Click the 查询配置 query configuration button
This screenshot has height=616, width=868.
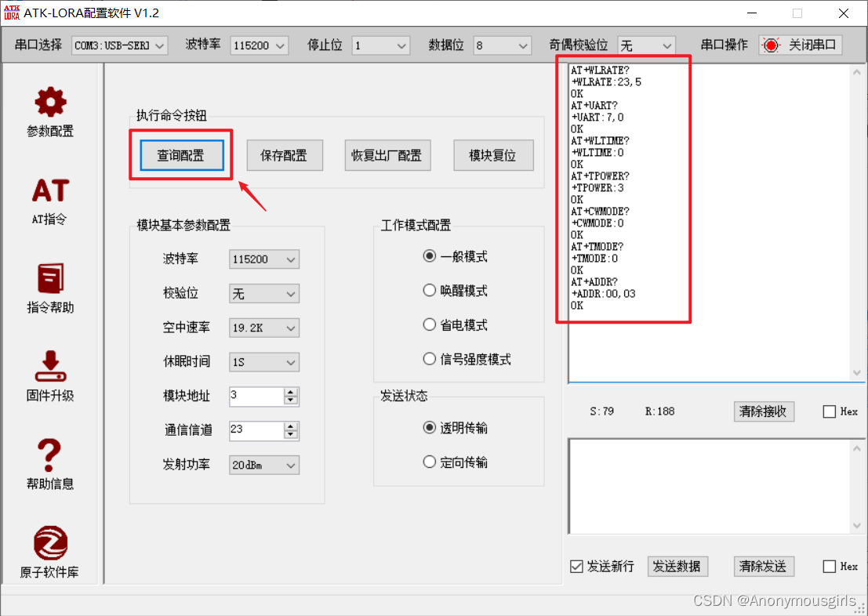tap(180, 154)
